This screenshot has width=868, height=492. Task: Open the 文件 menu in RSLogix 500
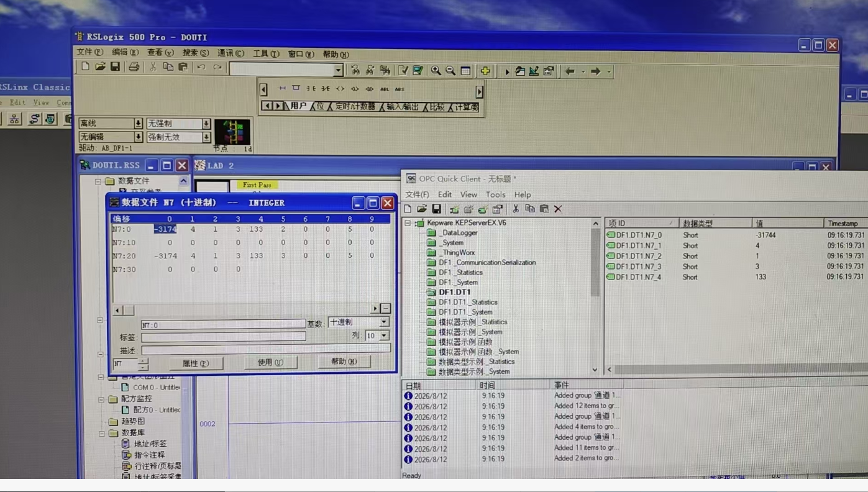tap(89, 52)
